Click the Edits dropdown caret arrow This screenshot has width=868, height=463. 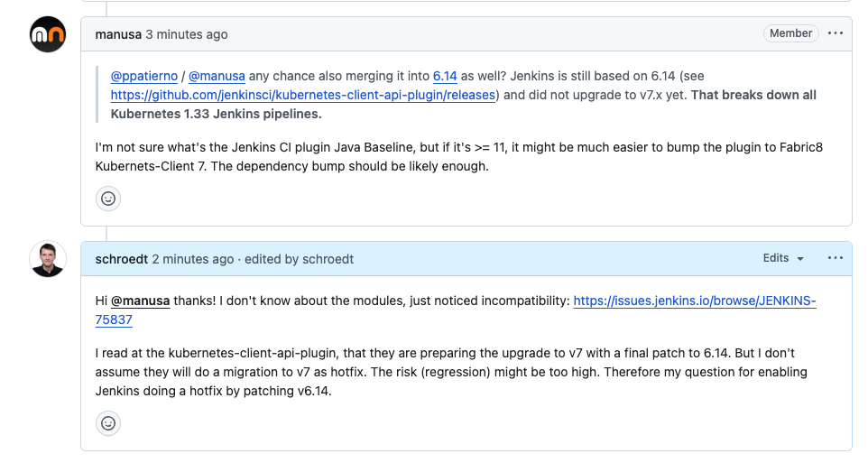[800, 259]
